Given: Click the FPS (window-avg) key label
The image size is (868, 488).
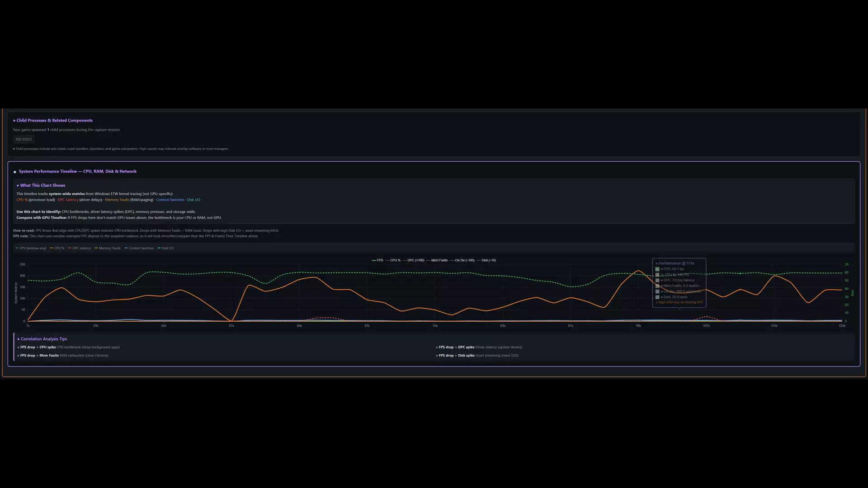Looking at the screenshot, I should click(x=31, y=248).
